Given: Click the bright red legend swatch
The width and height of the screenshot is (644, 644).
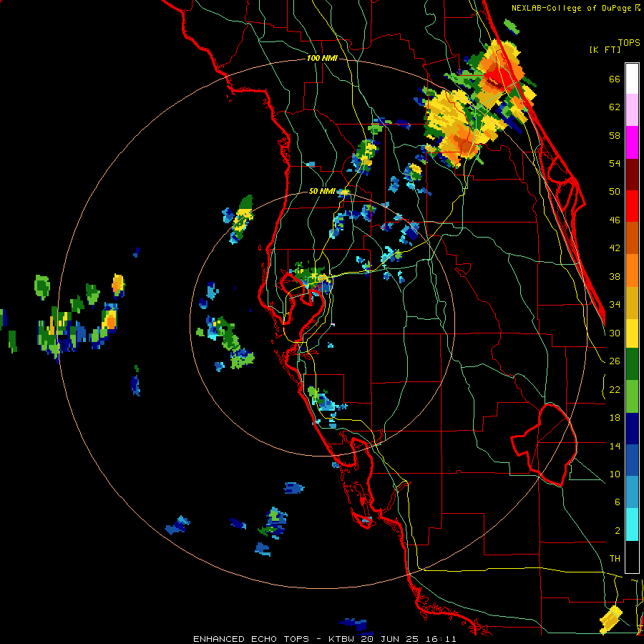Looking at the screenshot, I should [x=632, y=207].
